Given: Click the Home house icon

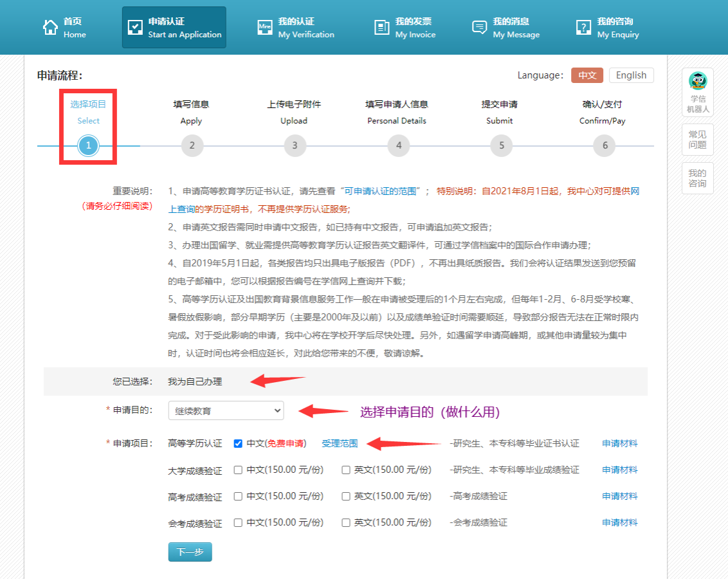Looking at the screenshot, I should [50, 27].
